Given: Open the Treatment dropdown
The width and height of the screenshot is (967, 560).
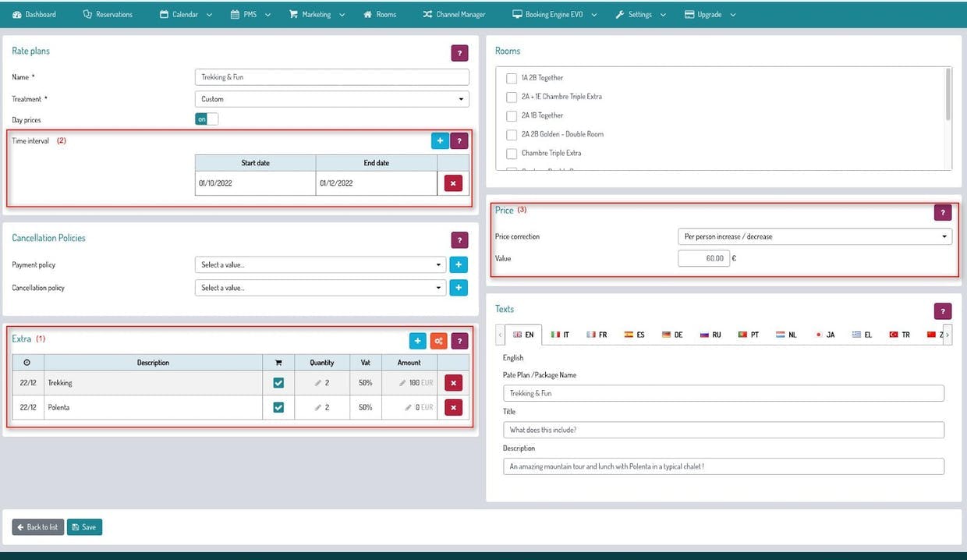Looking at the screenshot, I should tap(332, 99).
